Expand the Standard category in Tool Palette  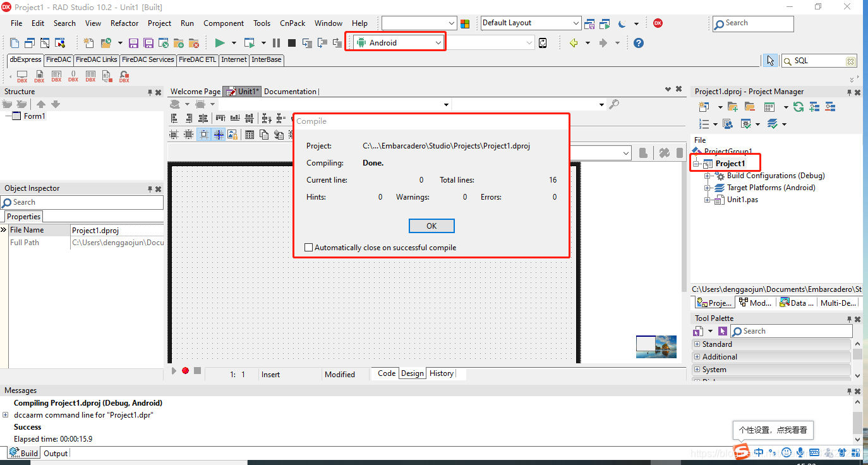[697, 344]
